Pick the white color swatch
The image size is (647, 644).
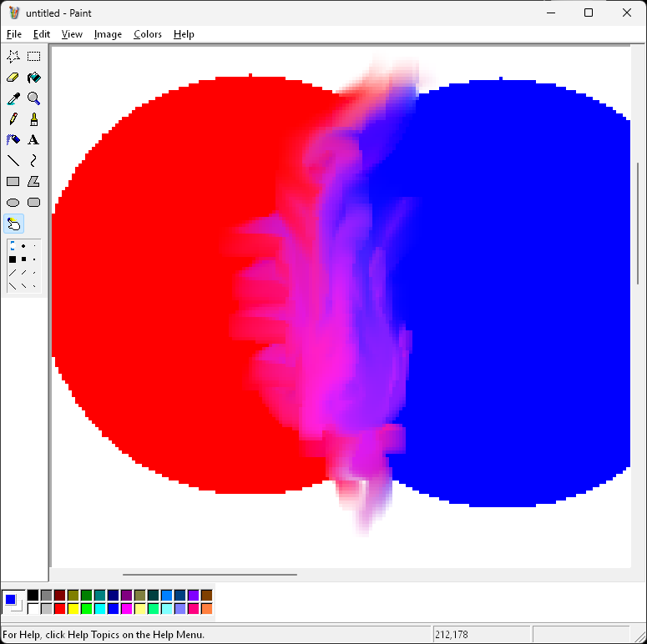tap(33, 608)
